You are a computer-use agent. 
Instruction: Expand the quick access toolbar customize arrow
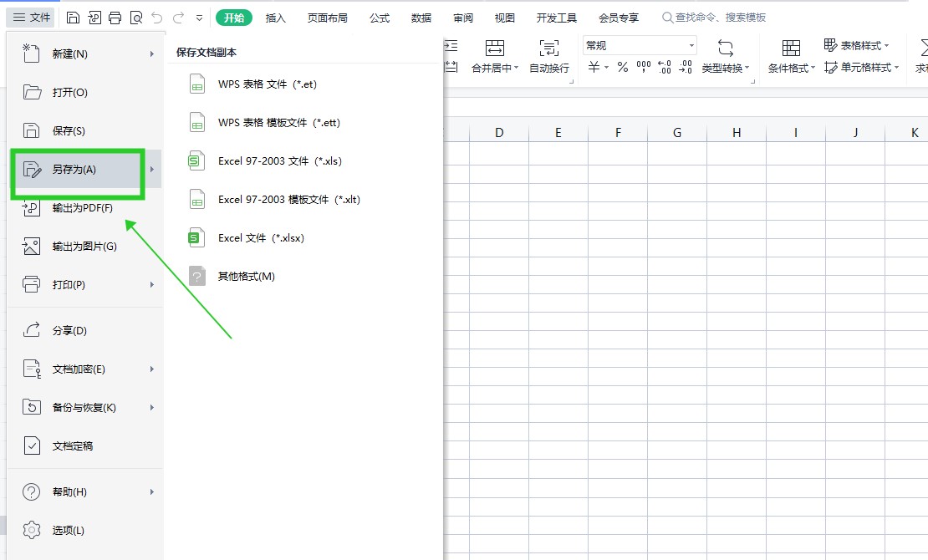point(199,18)
